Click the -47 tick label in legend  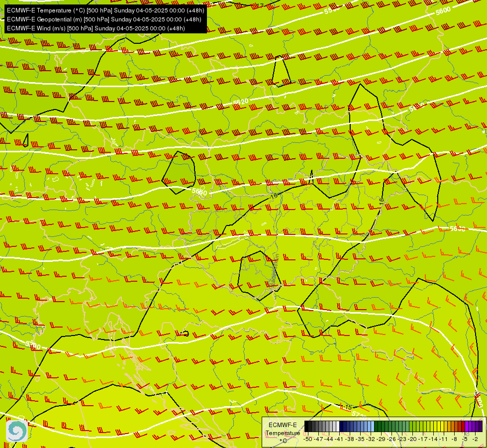click(x=318, y=439)
